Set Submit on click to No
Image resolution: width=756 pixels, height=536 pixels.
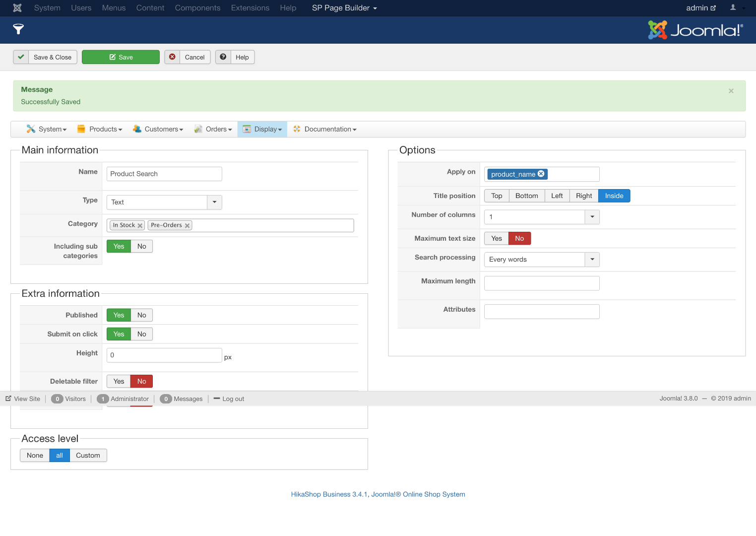[x=142, y=334]
